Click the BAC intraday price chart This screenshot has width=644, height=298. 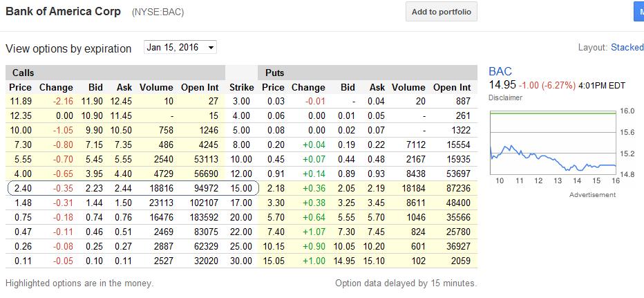point(554,142)
